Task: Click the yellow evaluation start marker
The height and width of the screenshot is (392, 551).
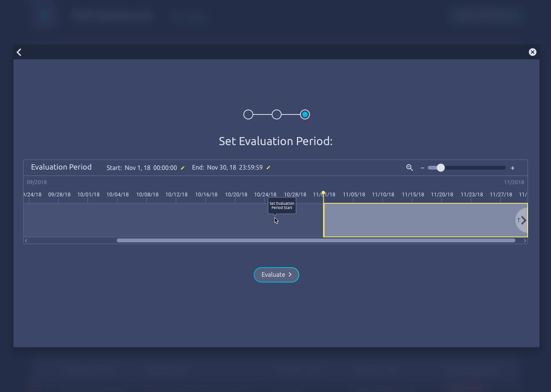Action: point(323,193)
